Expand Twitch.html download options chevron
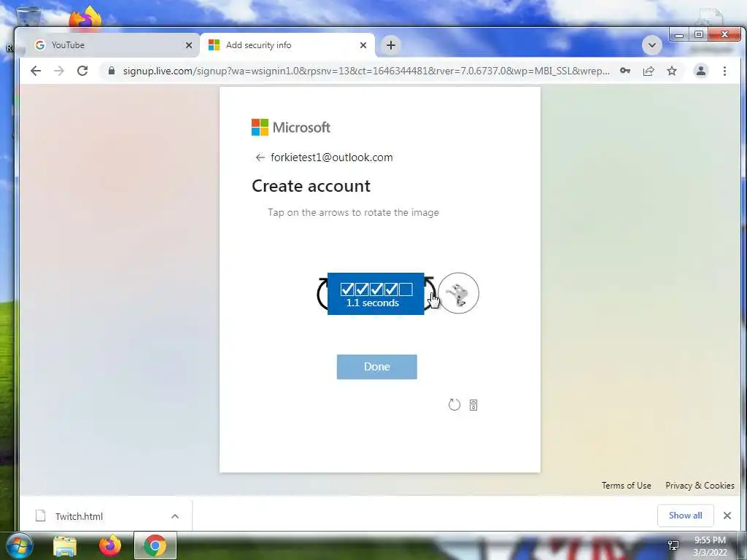Viewport: 747px width, 560px height. pyautogui.click(x=175, y=516)
